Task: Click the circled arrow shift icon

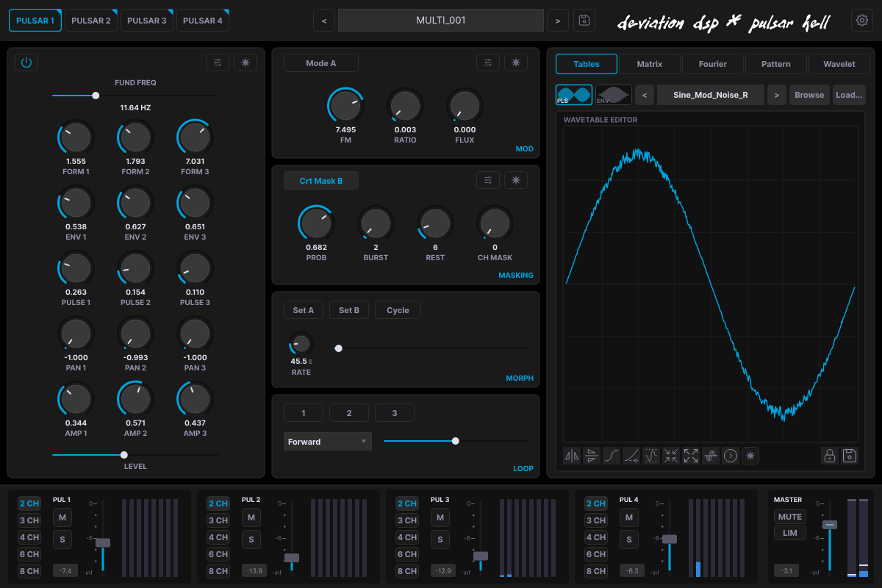Action: pyautogui.click(x=731, y=456)
